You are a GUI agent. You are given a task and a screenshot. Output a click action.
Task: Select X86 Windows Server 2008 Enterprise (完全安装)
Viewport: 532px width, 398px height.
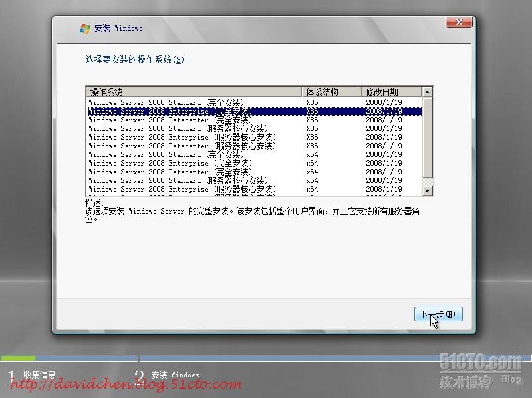click(x=255, y=111)
